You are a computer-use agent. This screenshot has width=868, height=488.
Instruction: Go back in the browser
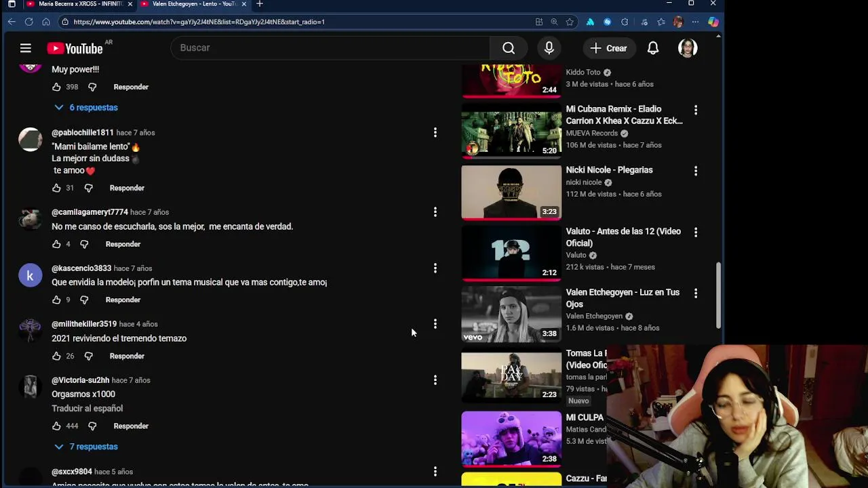click(12, 22)
